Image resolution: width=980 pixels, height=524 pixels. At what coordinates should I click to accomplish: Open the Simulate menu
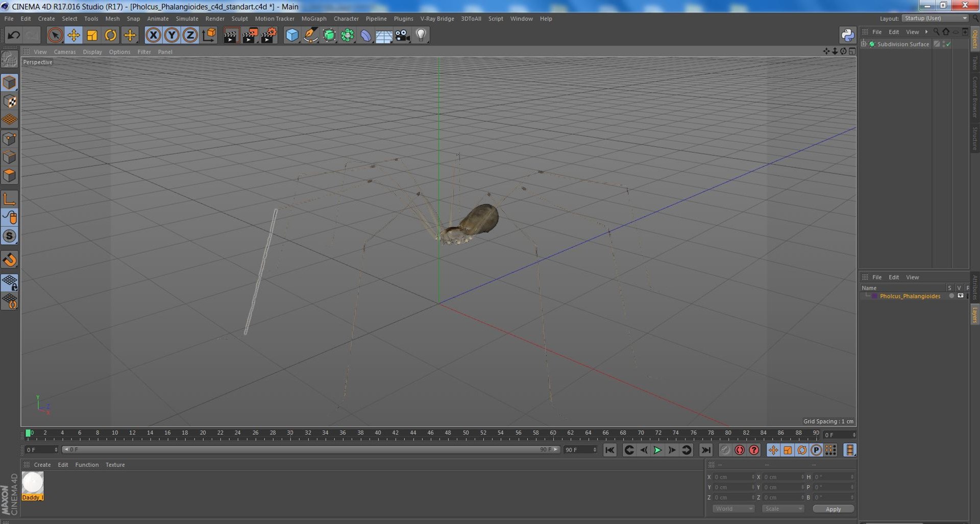tap(187, 18)
